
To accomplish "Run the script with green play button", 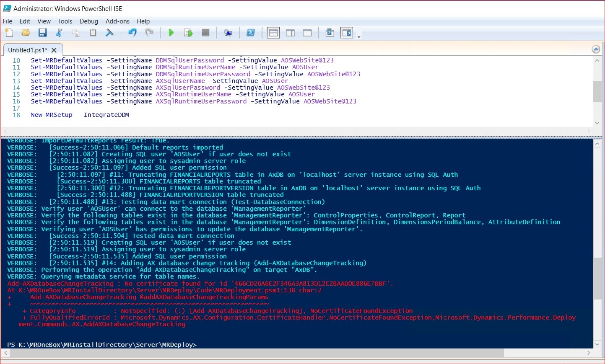I will [x=171, y=33].
